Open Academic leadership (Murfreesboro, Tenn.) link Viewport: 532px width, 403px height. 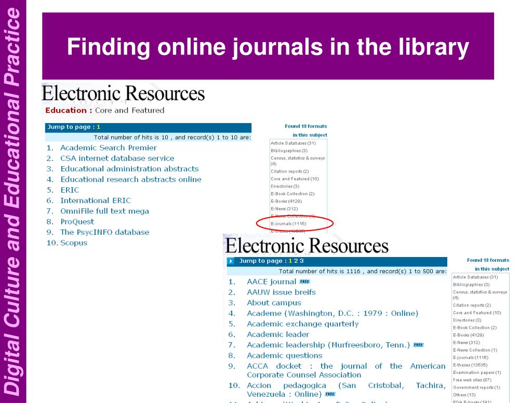pos(328,345)
